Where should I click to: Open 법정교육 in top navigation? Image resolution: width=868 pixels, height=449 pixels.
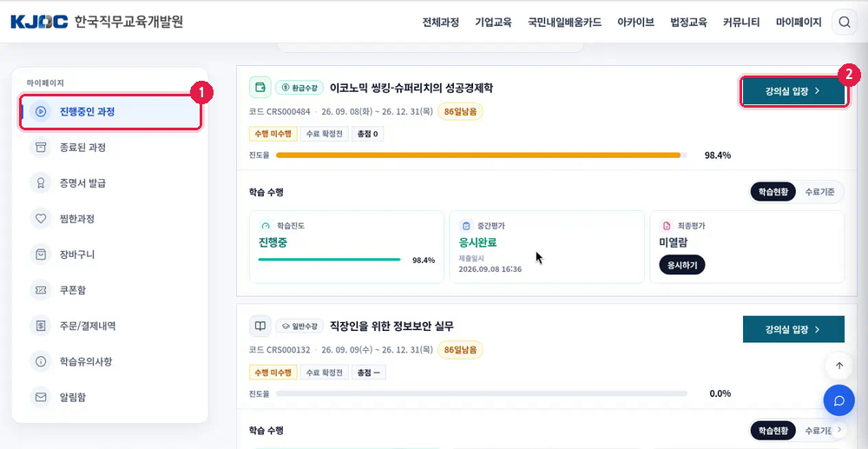coord(688,23)
